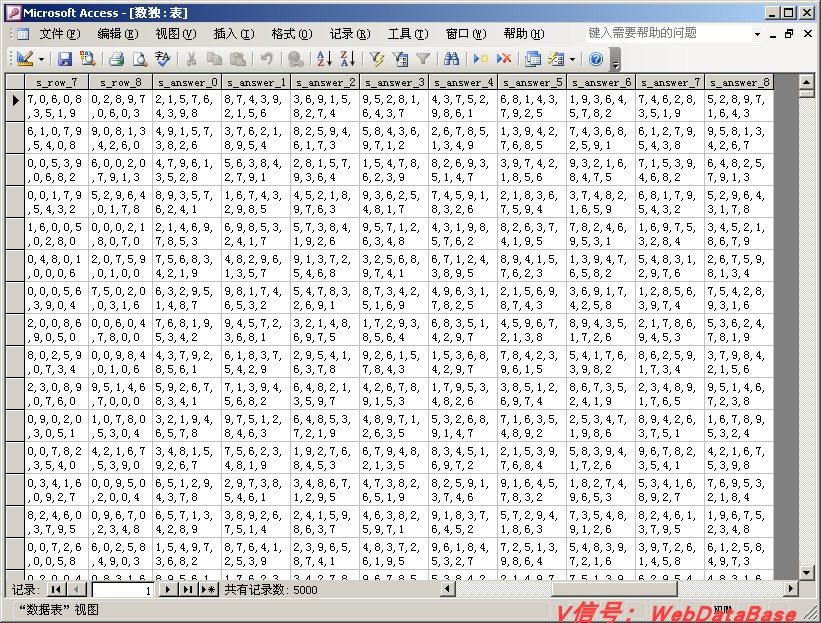Click the help question input box

tap(669, 34)
